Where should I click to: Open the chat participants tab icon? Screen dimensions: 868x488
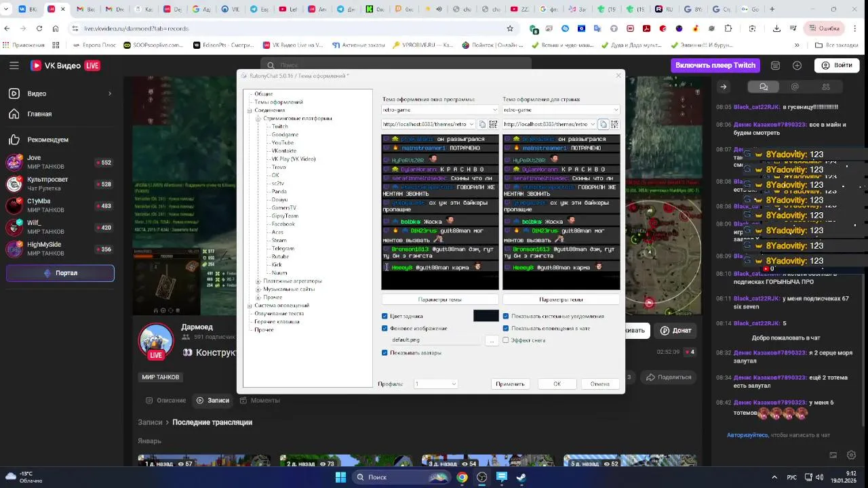[826, 87]
